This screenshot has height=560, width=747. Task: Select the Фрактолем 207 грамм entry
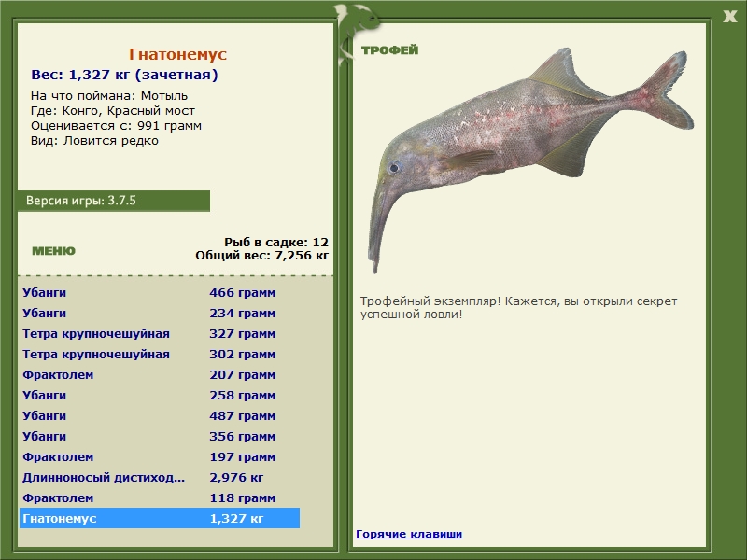pos(160,374)
